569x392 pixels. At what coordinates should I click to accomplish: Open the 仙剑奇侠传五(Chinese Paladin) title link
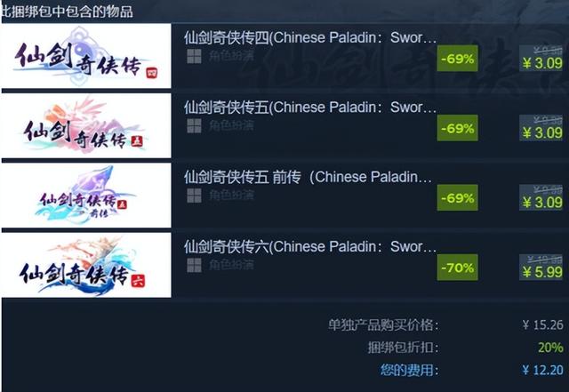[x=310, y=108]
